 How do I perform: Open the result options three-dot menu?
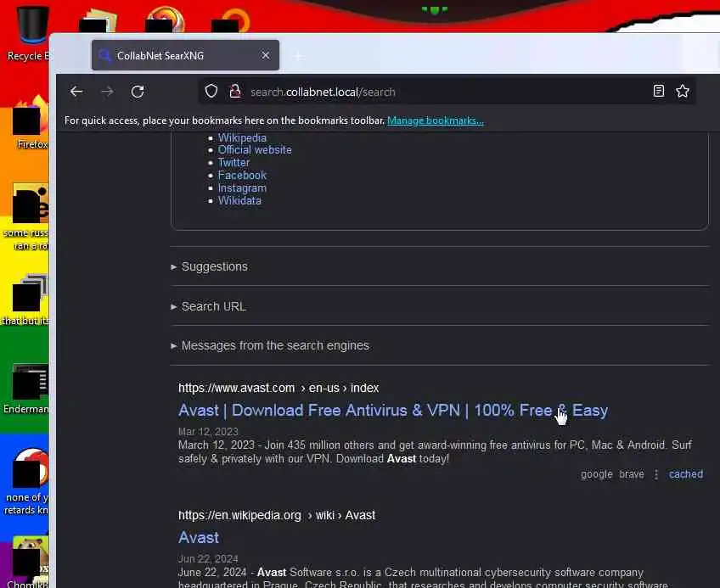656,474
